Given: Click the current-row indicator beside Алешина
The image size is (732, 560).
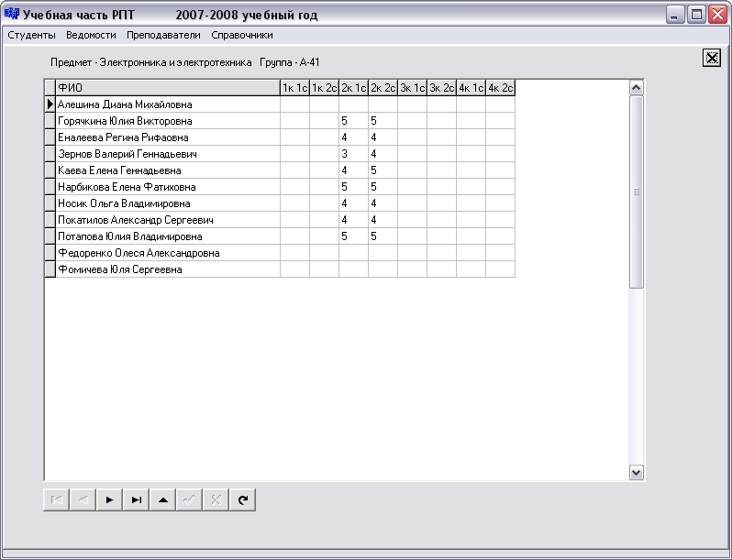Looking at the screenshot, I should (x=50, y=104).
